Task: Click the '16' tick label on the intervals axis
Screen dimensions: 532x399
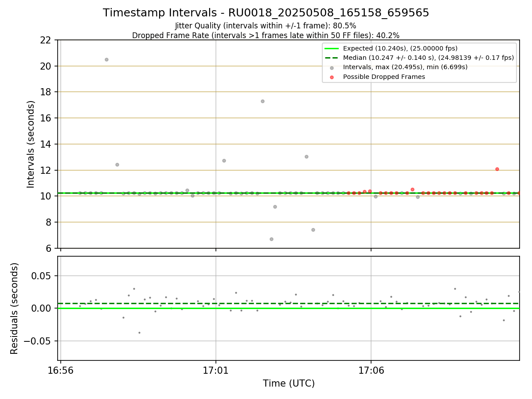Action: click(x=46, y=118)
